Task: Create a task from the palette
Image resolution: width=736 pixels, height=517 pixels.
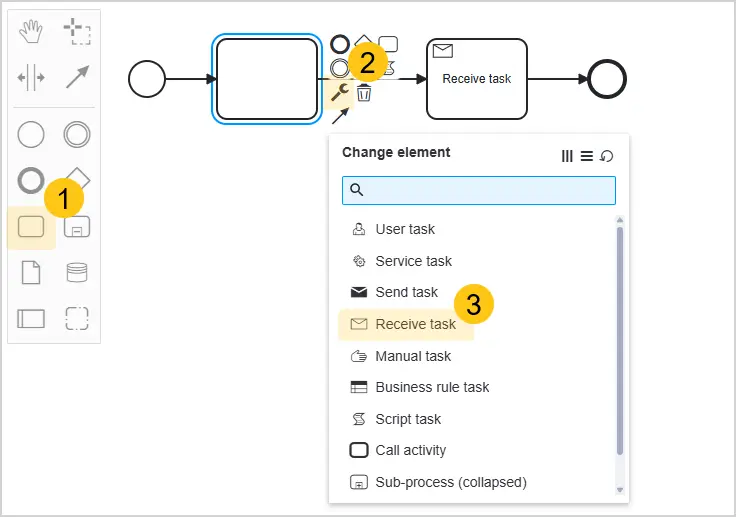Action: coord(31,227)
